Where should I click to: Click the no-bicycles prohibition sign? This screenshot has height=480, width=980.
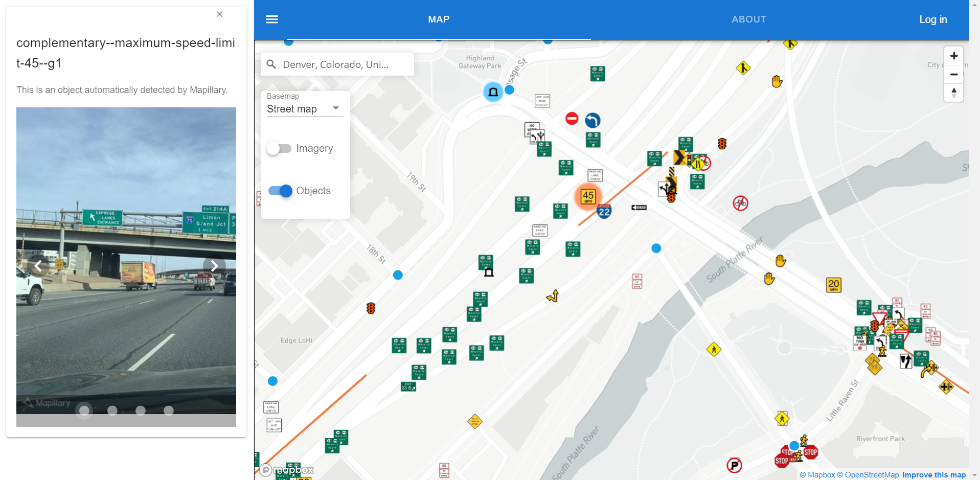pyautogui.click(x=741, y=203)
